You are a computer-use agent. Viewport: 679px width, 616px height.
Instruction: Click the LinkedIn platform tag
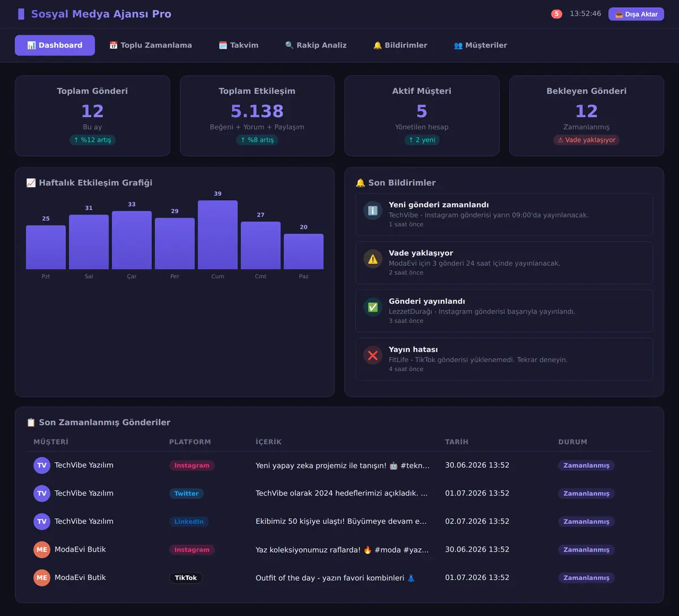click(189, 522)
